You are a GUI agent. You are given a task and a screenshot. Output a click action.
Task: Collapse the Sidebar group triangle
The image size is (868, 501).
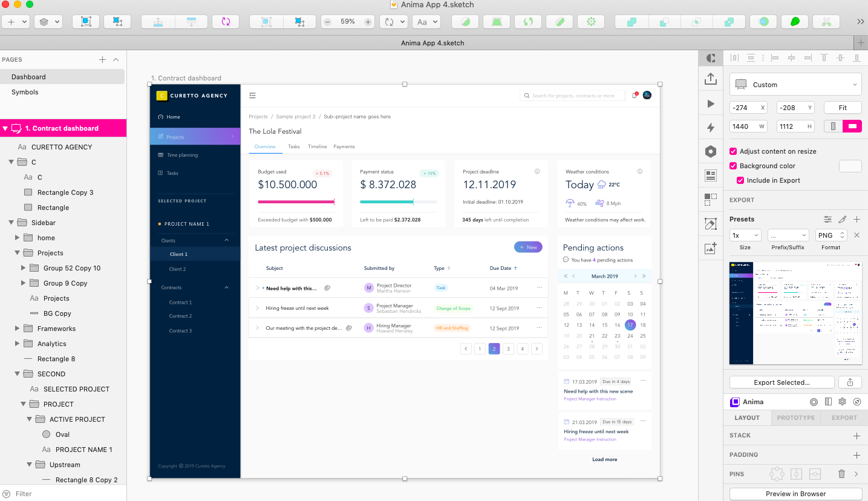pos(11,223)
